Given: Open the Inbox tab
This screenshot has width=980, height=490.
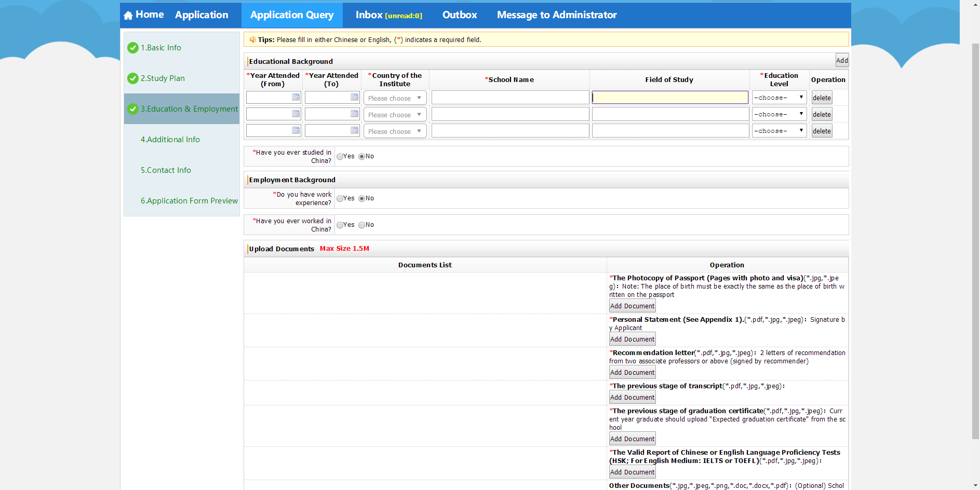Looking at the screenshot, I should click(388, 15).
